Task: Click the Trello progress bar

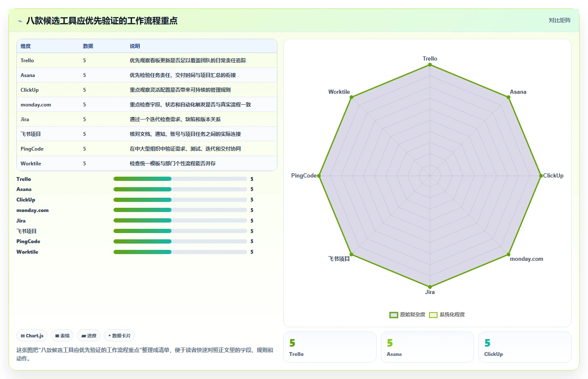Action: (x=180, y=179)
